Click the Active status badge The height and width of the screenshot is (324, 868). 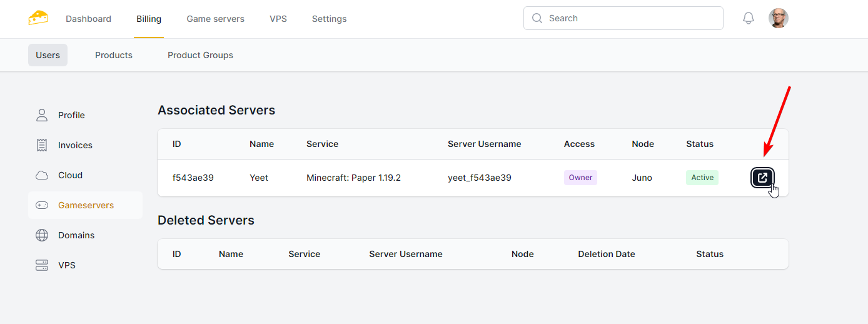click(x=702, y=178)
